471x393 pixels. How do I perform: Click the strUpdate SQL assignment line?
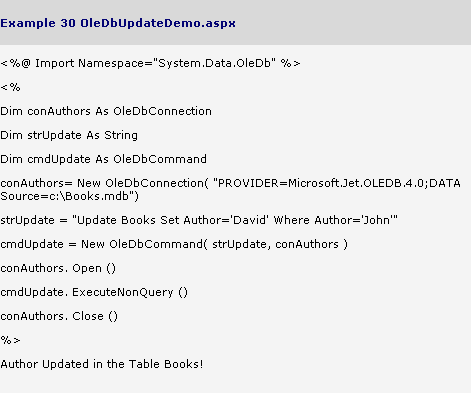(x=199, y=220)
